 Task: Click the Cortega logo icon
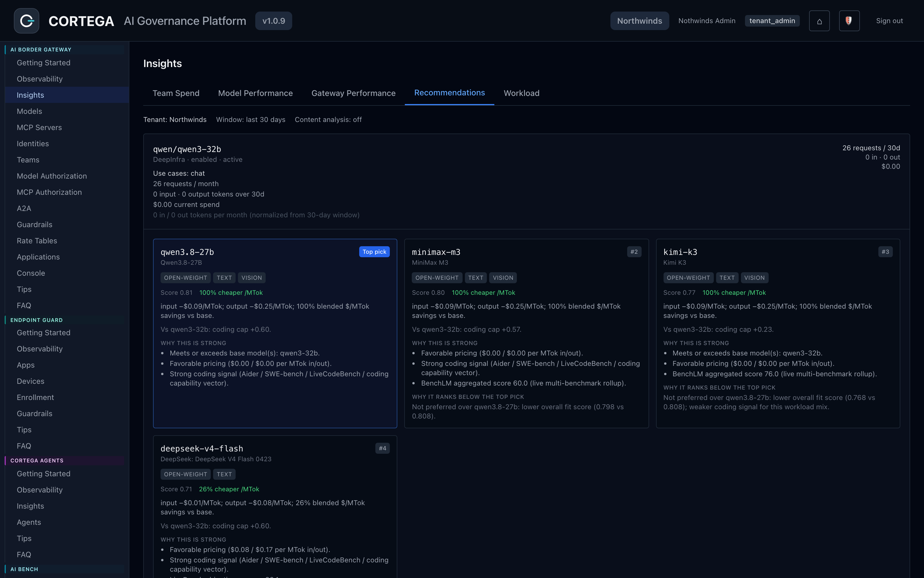coord(27,21)
